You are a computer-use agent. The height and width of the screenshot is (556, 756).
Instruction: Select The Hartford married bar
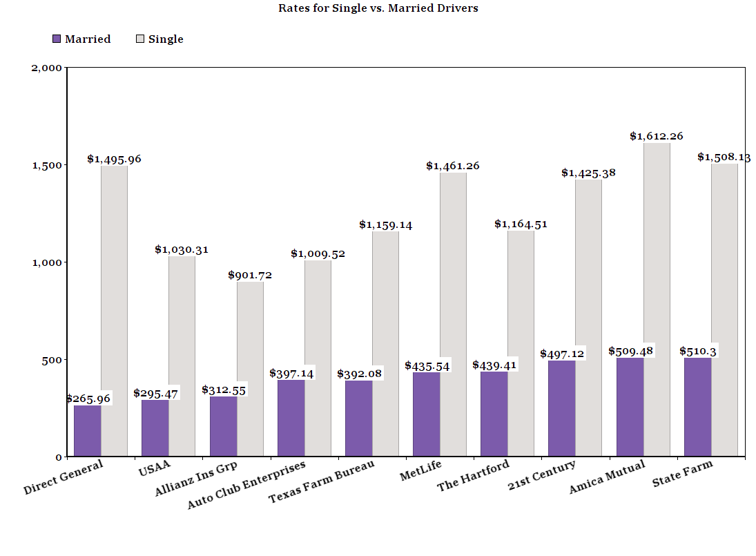[494, 414]
